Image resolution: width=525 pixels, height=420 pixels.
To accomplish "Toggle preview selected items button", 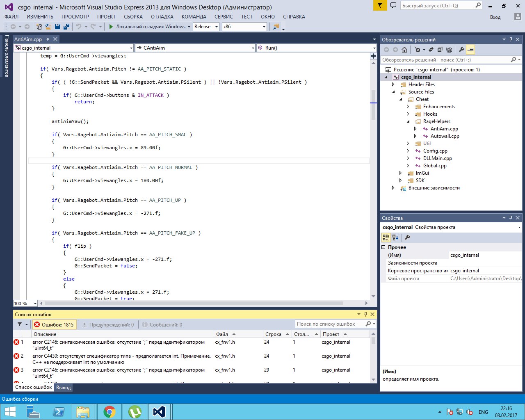I will coord(470,50).
